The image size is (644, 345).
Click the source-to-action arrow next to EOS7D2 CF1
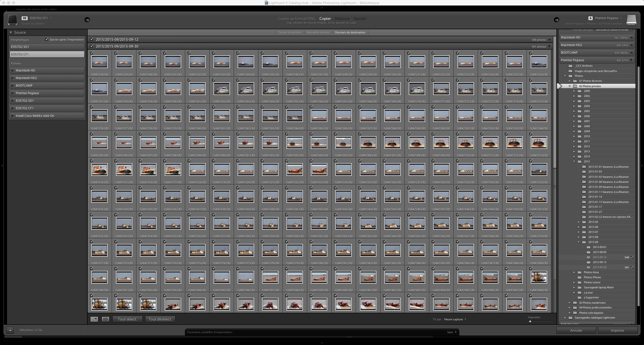coord(87,20)
